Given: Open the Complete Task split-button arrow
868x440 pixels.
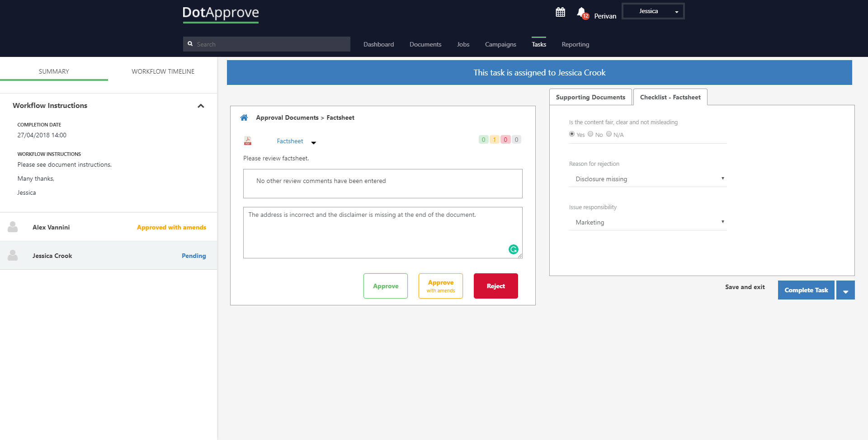Looking at the screenshot, I should click(x=845, y=290).
